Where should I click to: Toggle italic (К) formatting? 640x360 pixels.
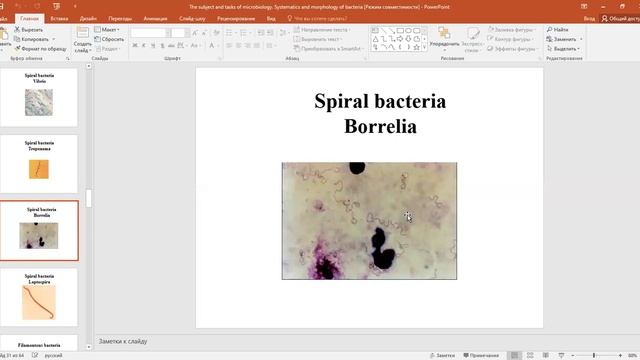[144, 45]
